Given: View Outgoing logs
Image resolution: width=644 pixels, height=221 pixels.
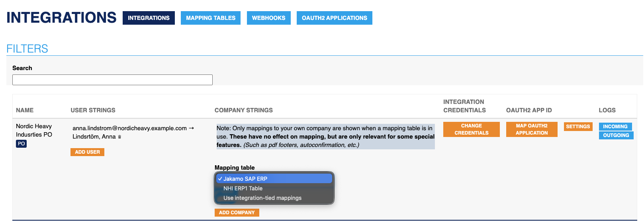Looking at the screenshot, I should point(616,135).
